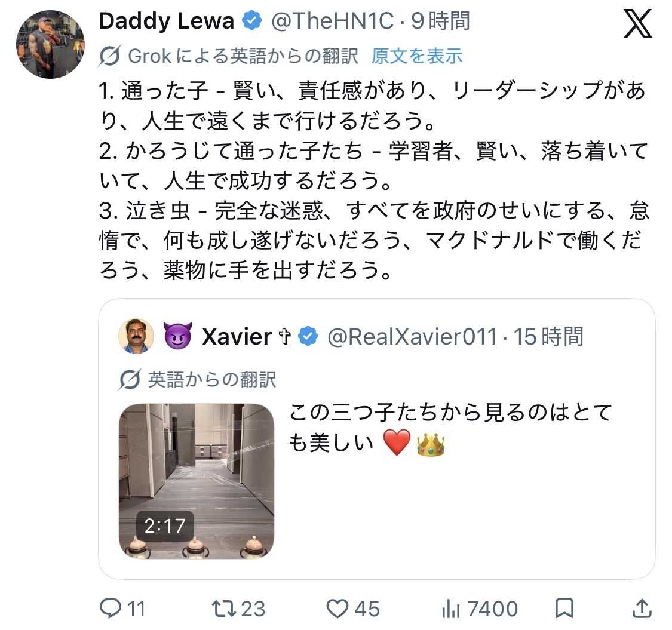Screen dimensions: 672x630
Task: Click Xavier's verified badge
Action: (308, 336)
